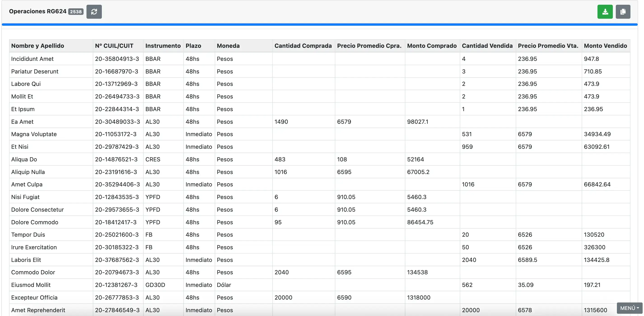Click the Nº CUIL/CUIT column header
644x316 pixels.
[x=114, y=46]
